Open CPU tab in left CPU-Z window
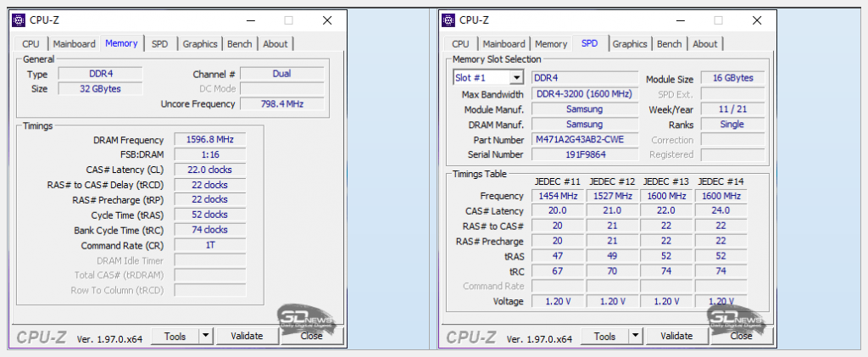Image resolution: width=868 pixels, height=357 pixels. coord(31,44)
